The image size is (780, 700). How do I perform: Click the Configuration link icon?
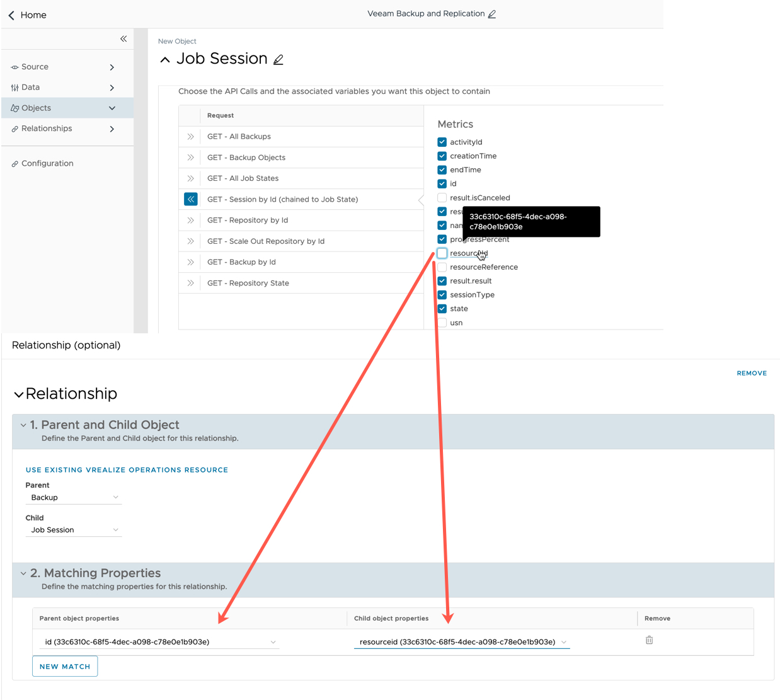14,164
